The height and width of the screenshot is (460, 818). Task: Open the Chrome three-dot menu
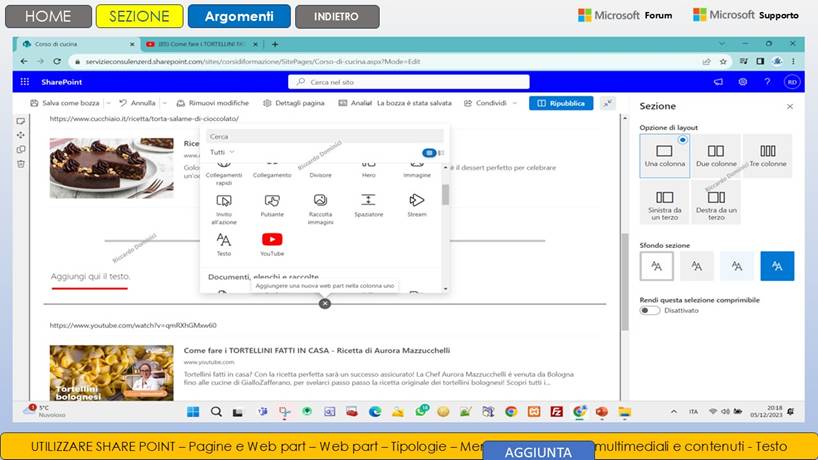coord(793,62)
